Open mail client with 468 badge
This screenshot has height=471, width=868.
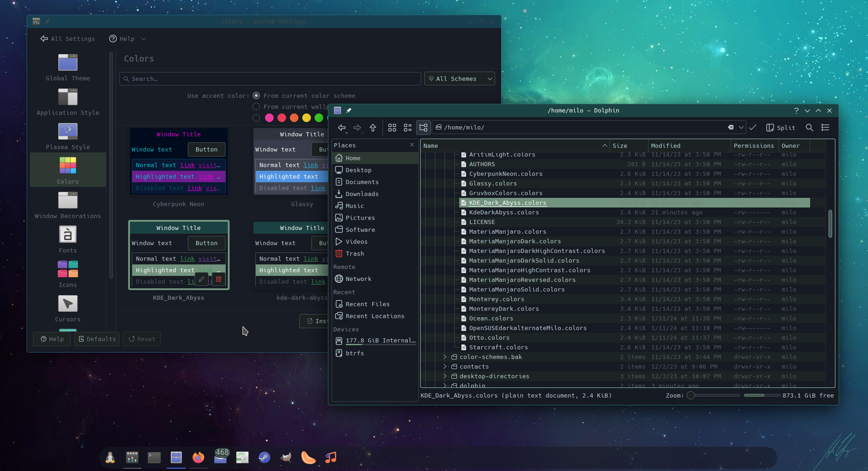pos(221,457)
